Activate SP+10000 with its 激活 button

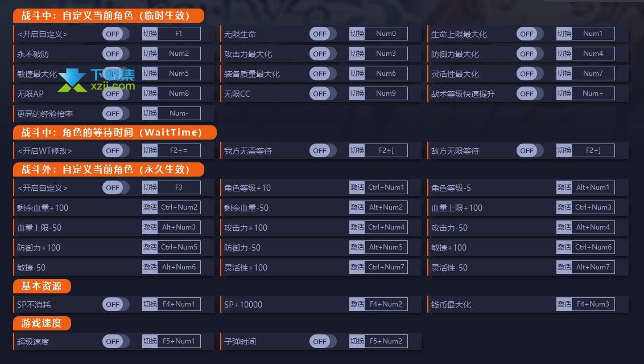coord(357,304)
